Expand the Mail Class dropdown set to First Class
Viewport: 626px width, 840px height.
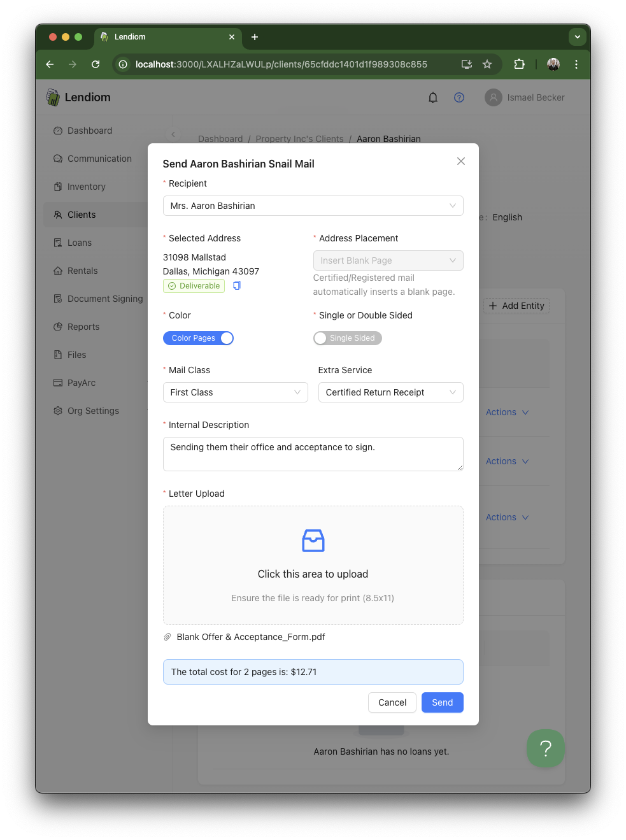(236, 392)
